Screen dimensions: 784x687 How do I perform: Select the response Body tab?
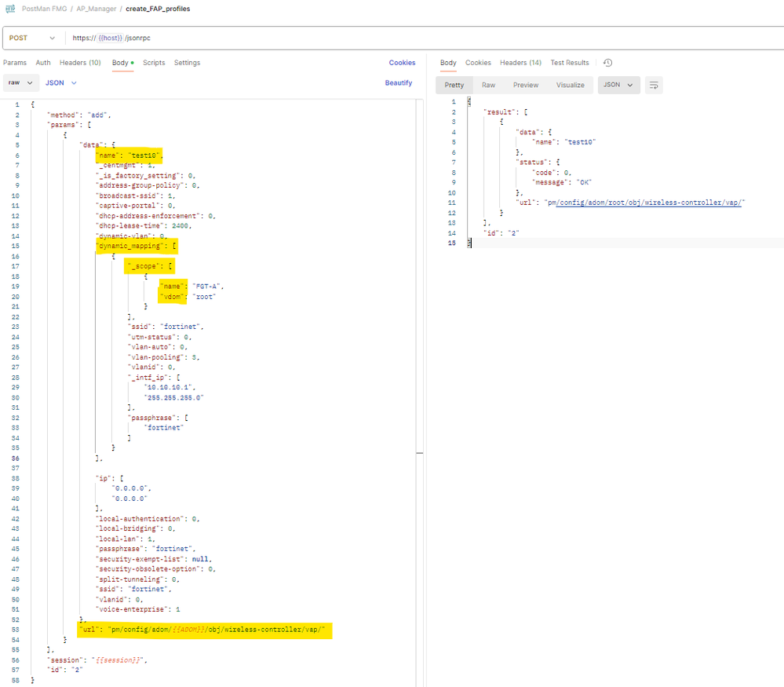click(448, 63)
